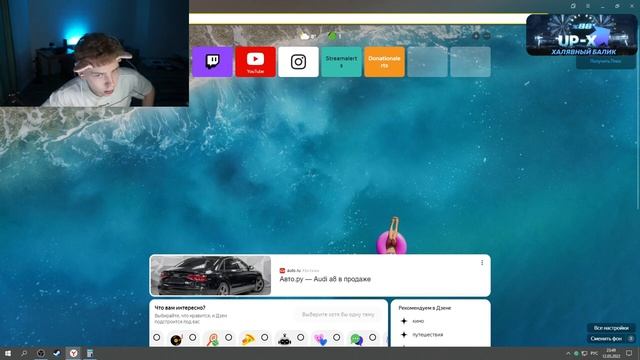Click Yandex Browser taskbar icon
The width and height of the screenshot is (640, 360).
[73, 353]
